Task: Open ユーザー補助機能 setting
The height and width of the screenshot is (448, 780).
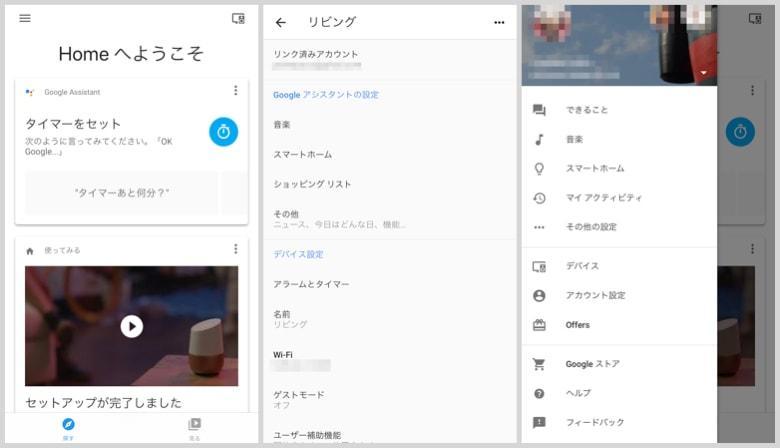Action: point(390,436)
